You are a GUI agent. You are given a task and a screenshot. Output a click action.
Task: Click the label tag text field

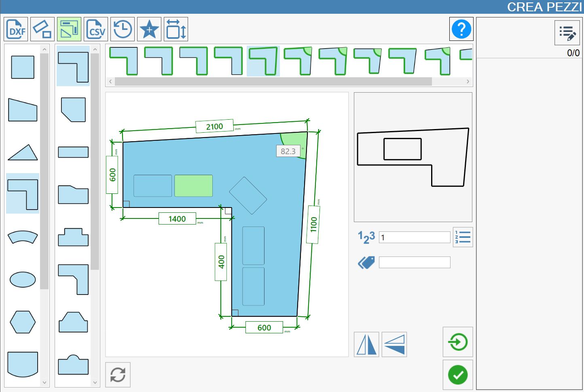pos(415,262)
